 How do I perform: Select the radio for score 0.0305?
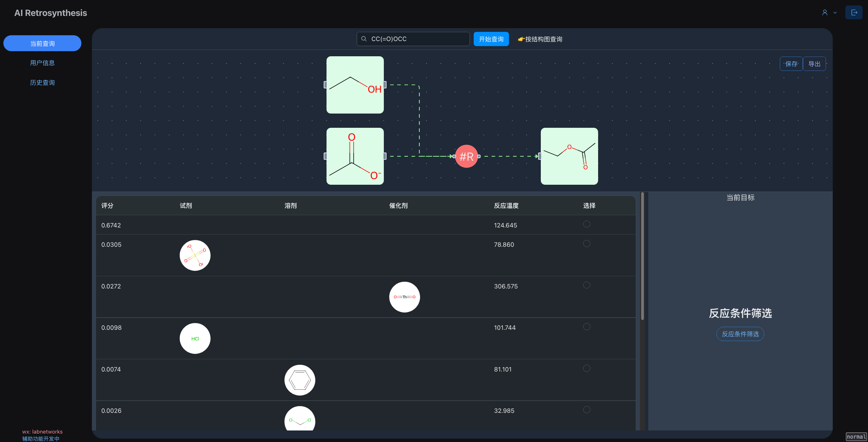[x=587, y=243]
